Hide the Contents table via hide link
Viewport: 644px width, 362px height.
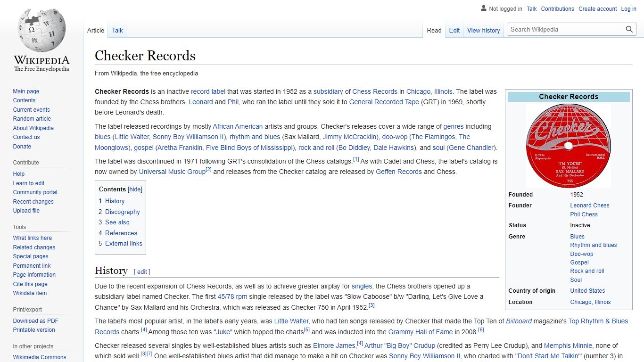click(135, 189)
